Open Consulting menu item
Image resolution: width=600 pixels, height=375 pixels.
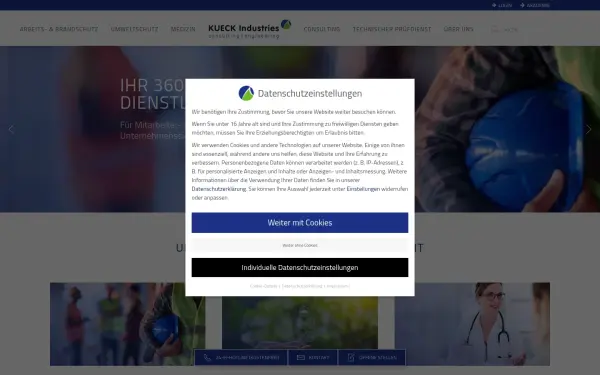click(x=322, y=29)
